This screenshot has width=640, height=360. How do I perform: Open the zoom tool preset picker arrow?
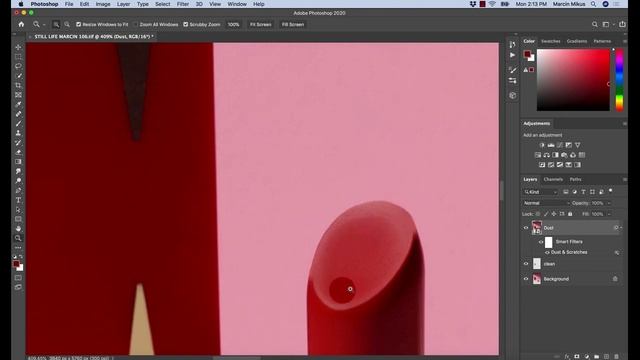(44, 25)
